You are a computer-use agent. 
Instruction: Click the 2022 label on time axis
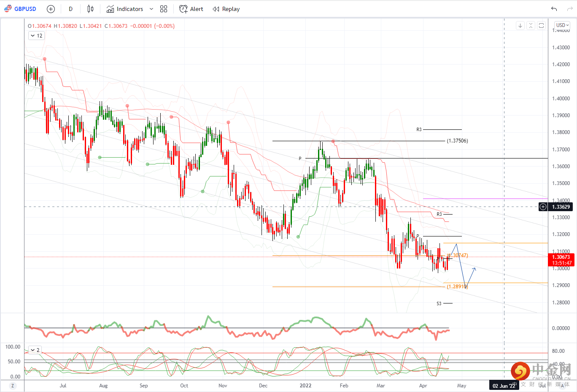[x=305, y=386]
